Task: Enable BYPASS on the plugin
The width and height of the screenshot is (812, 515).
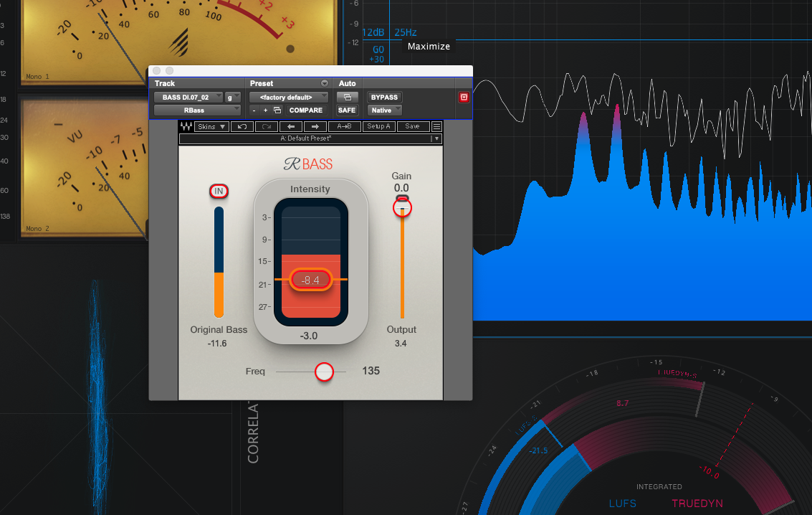Action: [385, 96]
